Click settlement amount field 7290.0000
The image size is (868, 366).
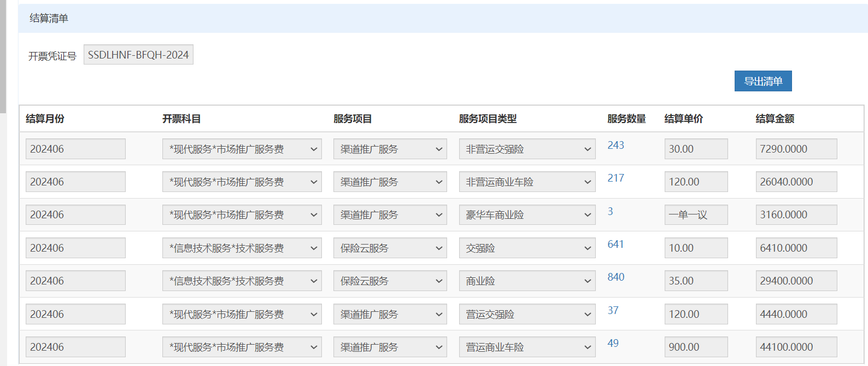[796, 149]
